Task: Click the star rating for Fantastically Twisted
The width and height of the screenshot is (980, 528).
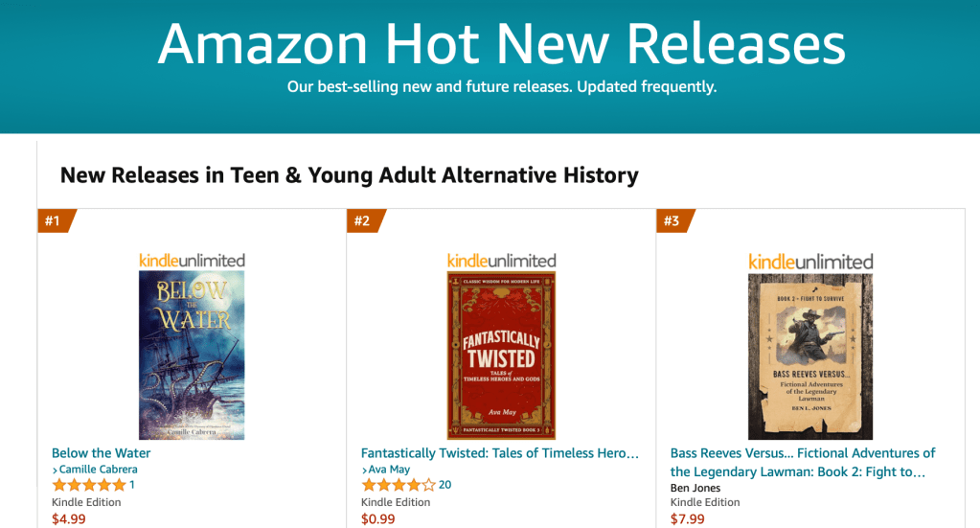Action: [398, 485]
